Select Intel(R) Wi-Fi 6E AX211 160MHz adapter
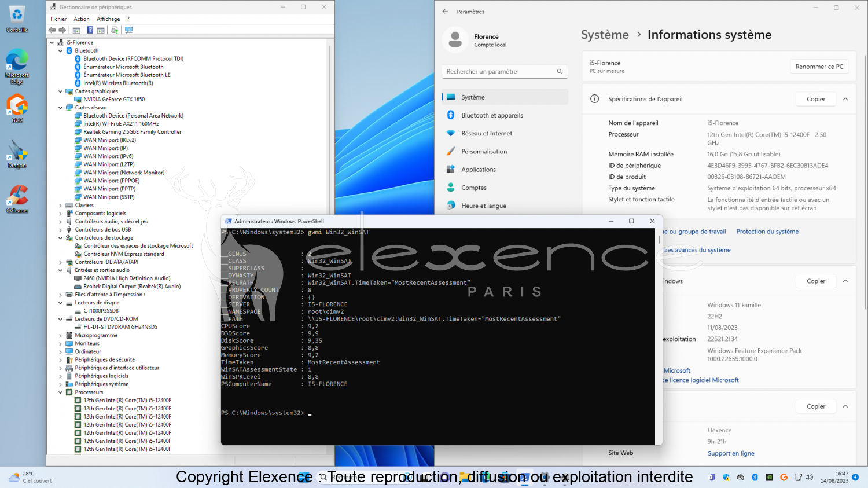This screenshot has width=868, height=488. pos(121,124)
